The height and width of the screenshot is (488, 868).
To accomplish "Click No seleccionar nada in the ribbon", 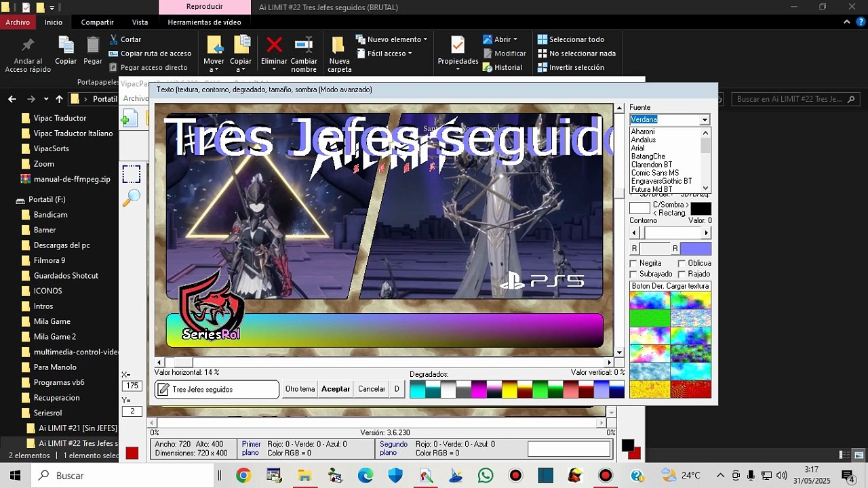I will click(576, 54).
